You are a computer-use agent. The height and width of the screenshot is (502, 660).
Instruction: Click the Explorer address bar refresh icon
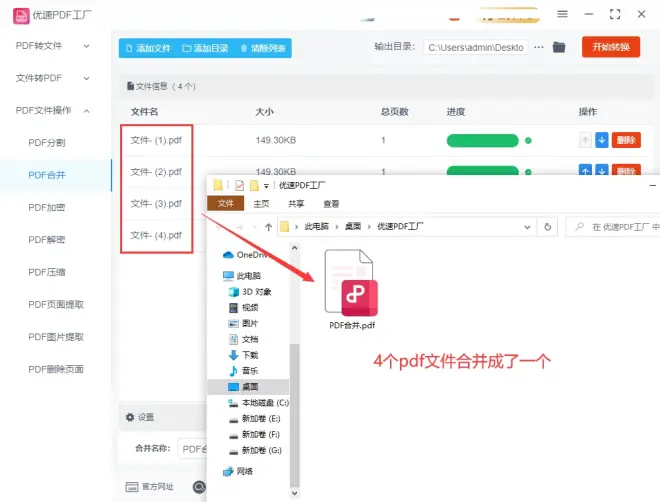[x=547, y=227]
